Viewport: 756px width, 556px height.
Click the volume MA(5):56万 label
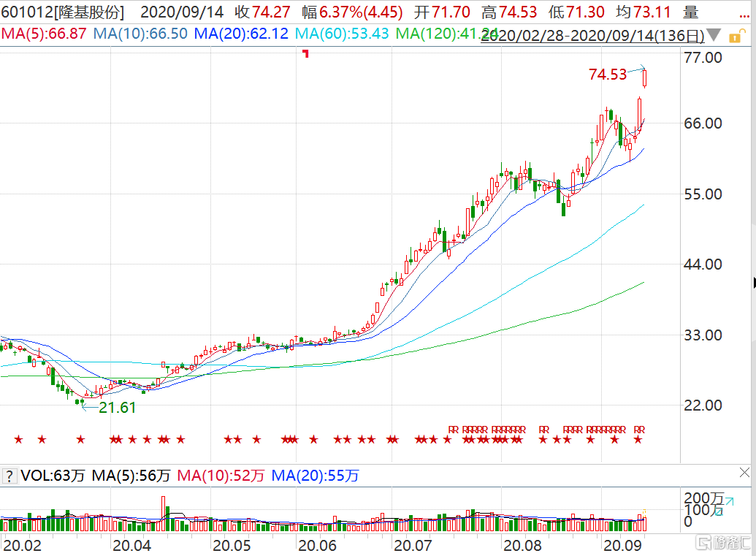[x=131, y=476]
